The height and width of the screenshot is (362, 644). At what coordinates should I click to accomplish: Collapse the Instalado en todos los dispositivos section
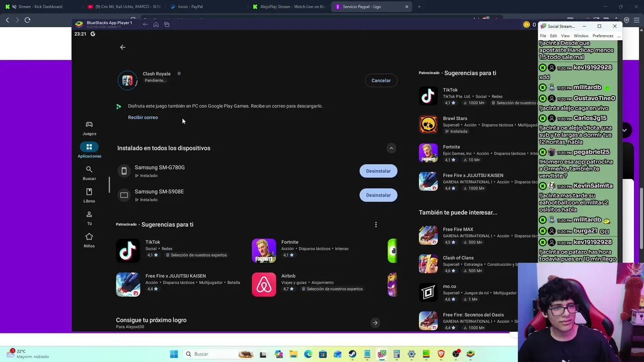click(x=391, y=148)
